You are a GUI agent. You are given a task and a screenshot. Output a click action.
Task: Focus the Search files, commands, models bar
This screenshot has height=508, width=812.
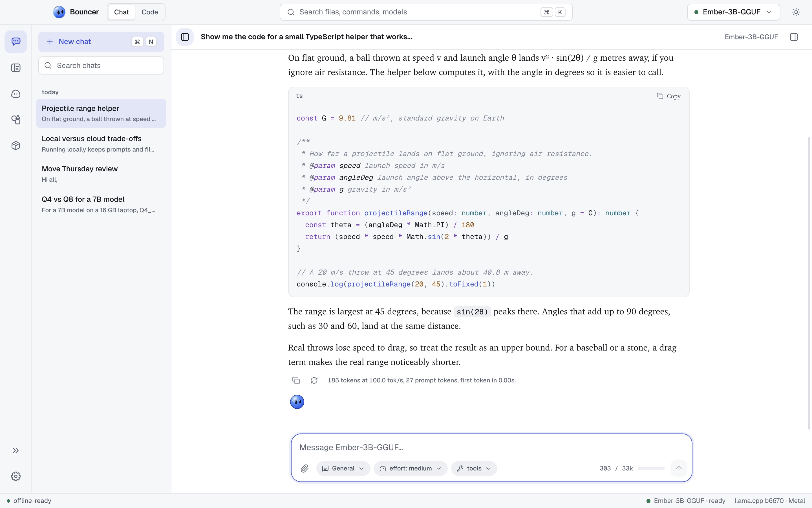coord(426,12)
